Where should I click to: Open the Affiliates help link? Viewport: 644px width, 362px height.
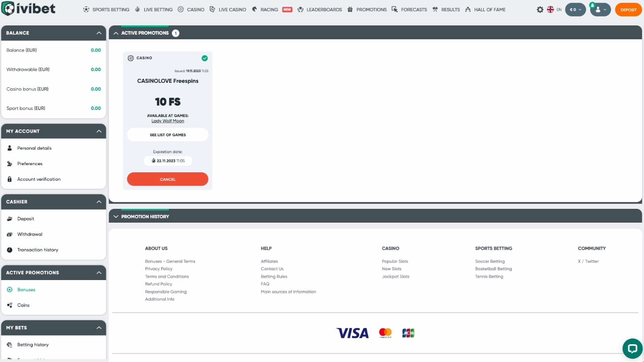point(269,261)
